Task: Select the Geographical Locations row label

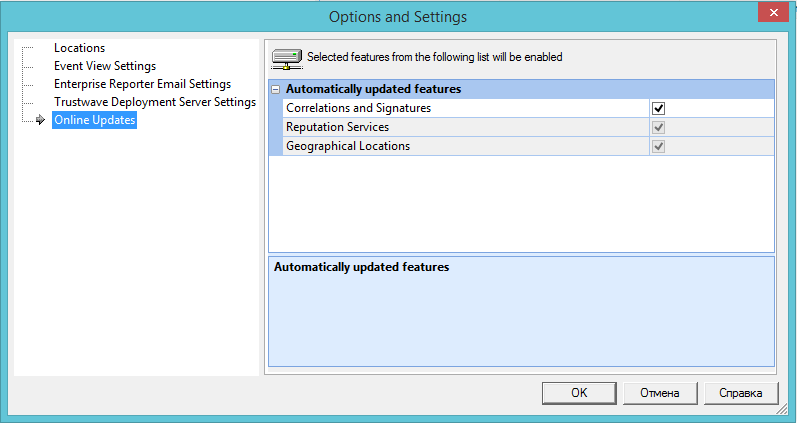Action: [x=347, y=146]
